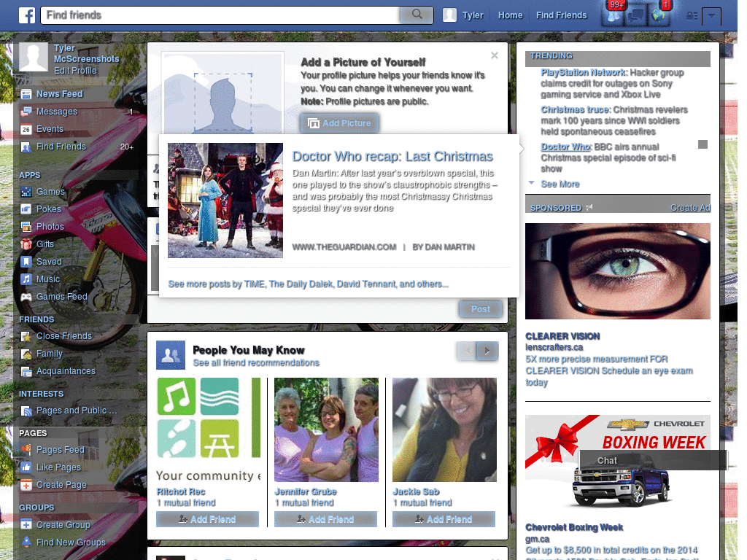Viewport: 747px width, 560px height.
Task: Open the LensCrafters eye ad image
Action: coord(617,271)
